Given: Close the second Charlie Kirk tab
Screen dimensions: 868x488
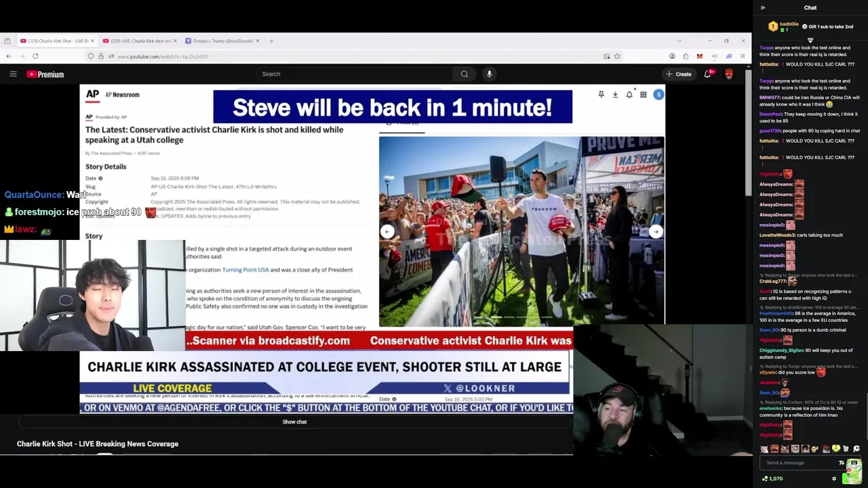Looking at the screenshot, I should 175,41.
